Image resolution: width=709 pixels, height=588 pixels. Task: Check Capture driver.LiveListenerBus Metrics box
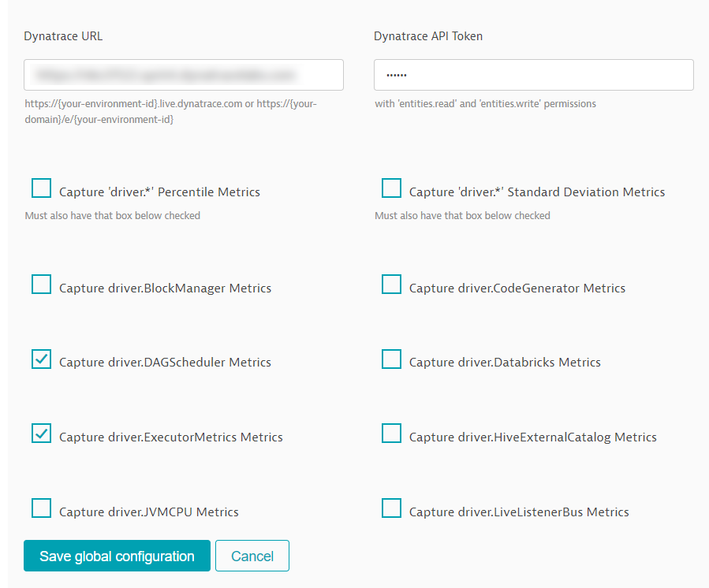click(x=391, y=508)
